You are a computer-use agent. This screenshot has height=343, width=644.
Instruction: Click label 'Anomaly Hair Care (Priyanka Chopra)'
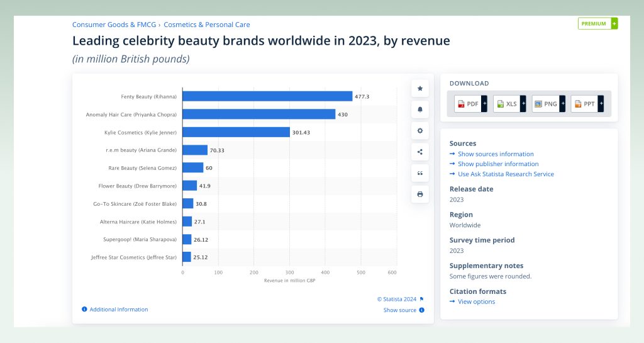pyautogui.click(x=131, y=115)
